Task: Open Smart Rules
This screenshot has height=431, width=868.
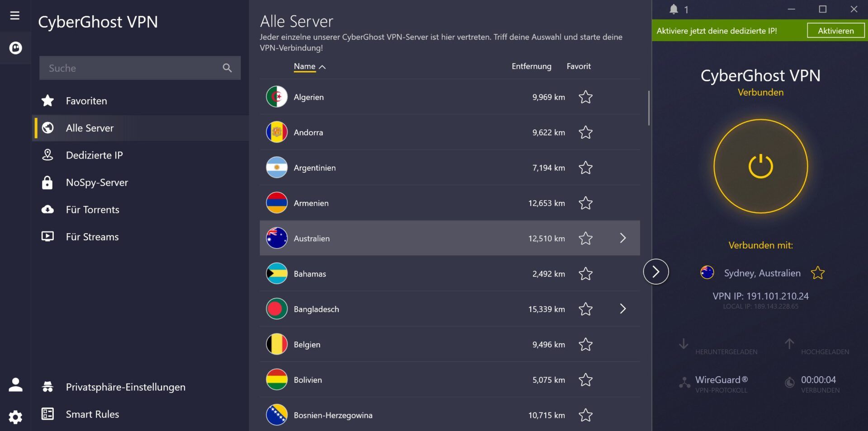Action: (x=141, y=414)
